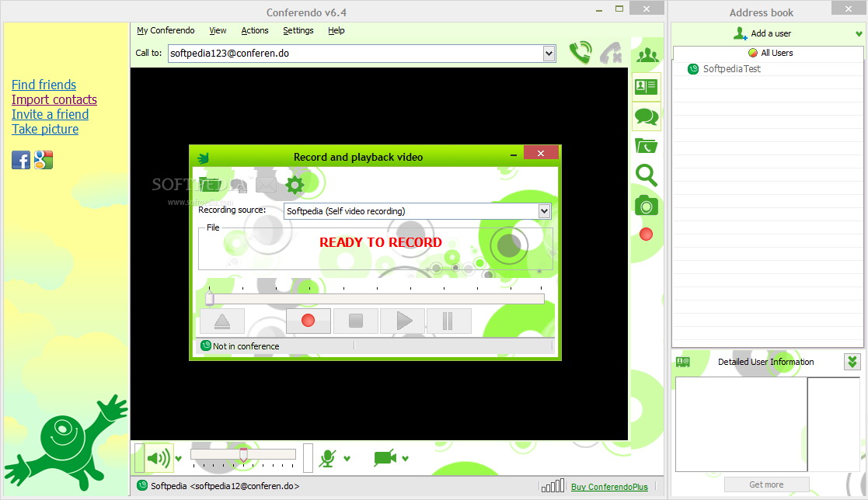The width and height of the screenshot is (868, 500).
Task: Click the All Users group icon
Action: tap(753, 53)
